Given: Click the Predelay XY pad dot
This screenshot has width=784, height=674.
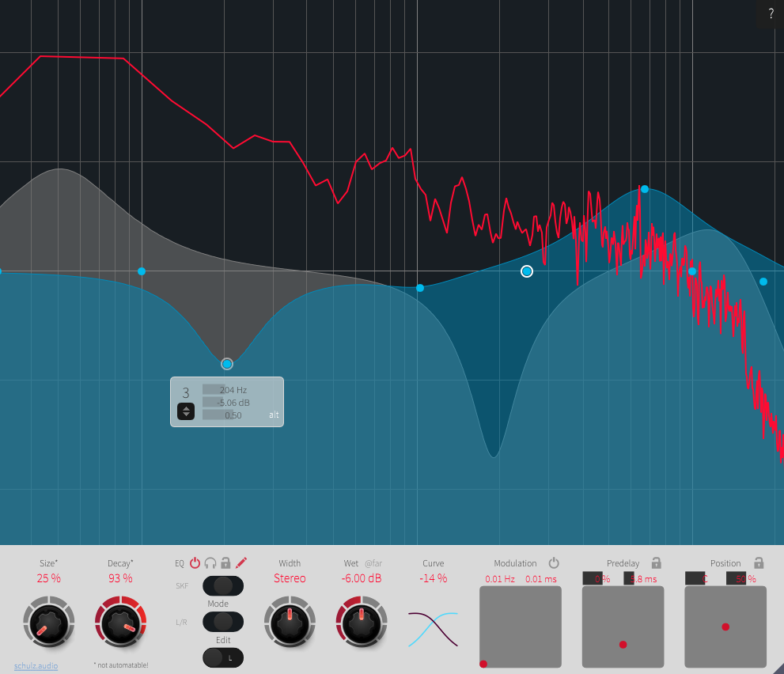Looking at the screenshot, I should point(623,645).
